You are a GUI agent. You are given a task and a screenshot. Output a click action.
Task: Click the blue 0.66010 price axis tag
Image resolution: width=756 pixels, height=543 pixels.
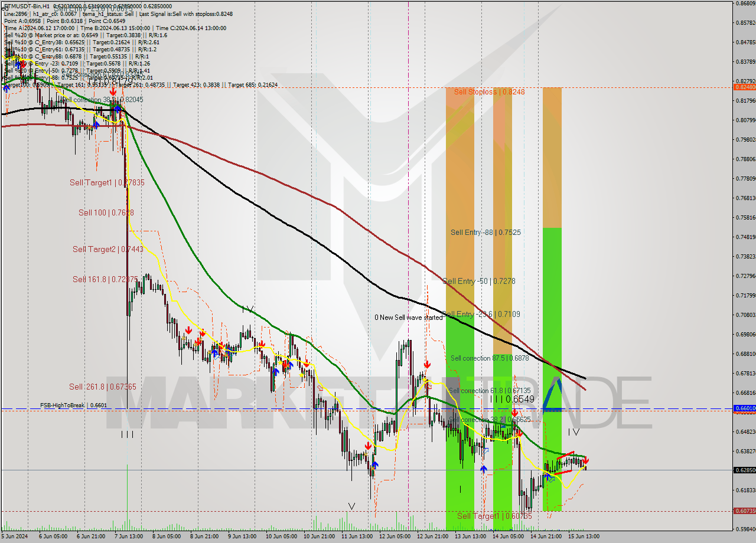click(x=744, y=408)
